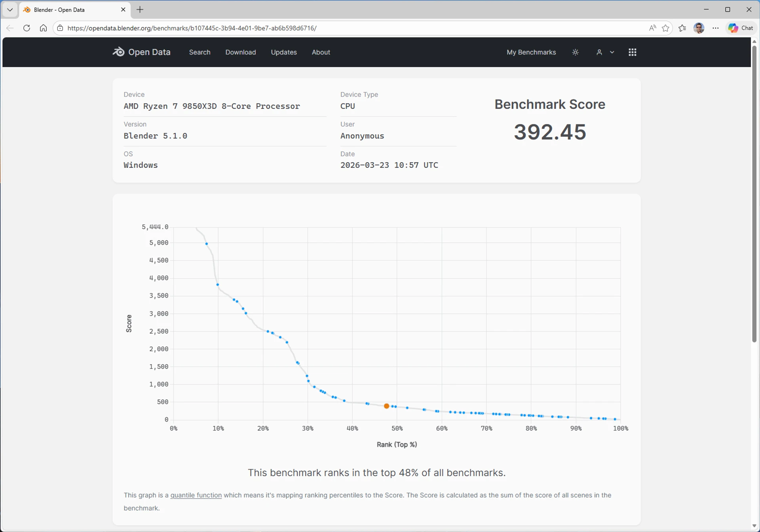This screenshot has width=760, height=532.
Task: Minimize the browser window
Action: click(707, 9)
